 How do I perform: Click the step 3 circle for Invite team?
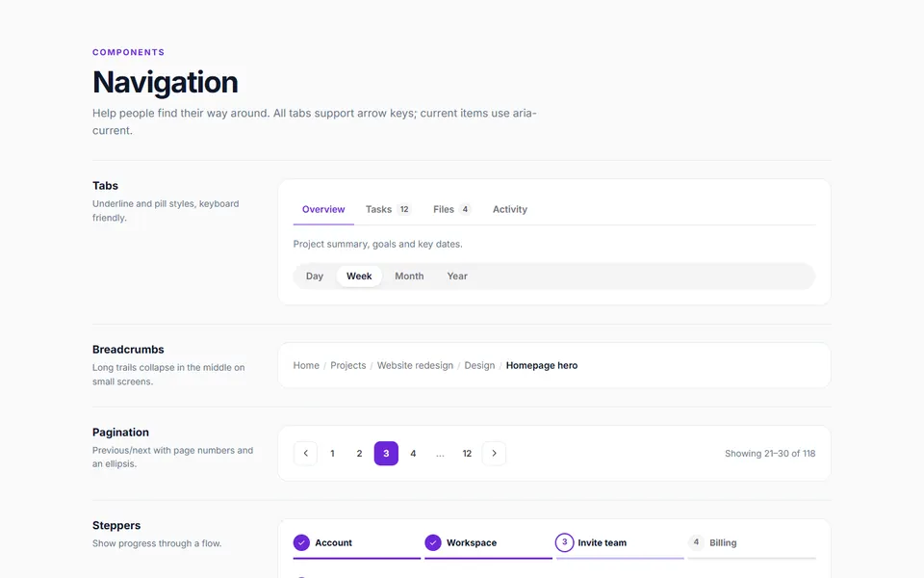pos(564,542)
